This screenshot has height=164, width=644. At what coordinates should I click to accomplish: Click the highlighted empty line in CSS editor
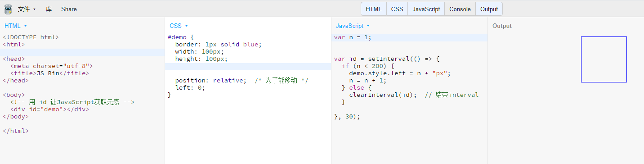click(x=248, y=66)
